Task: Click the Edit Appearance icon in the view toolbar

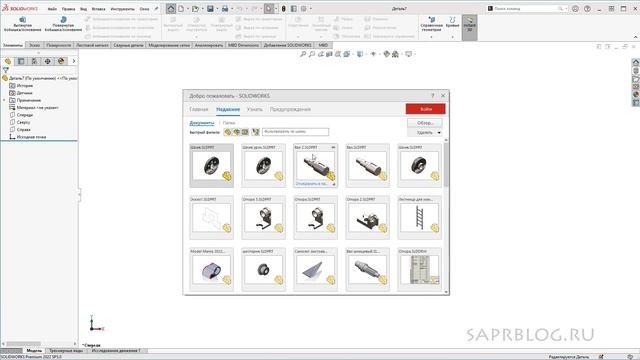Action: 387,54
